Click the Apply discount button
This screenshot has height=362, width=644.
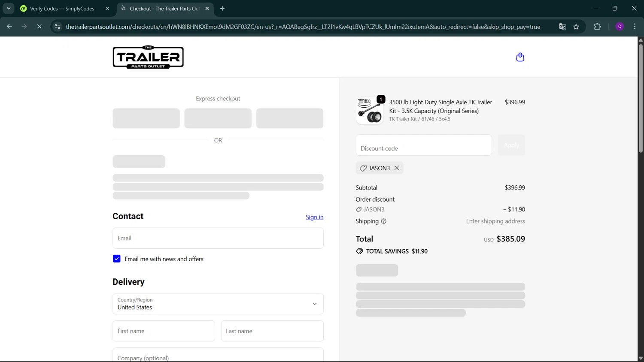511,145
